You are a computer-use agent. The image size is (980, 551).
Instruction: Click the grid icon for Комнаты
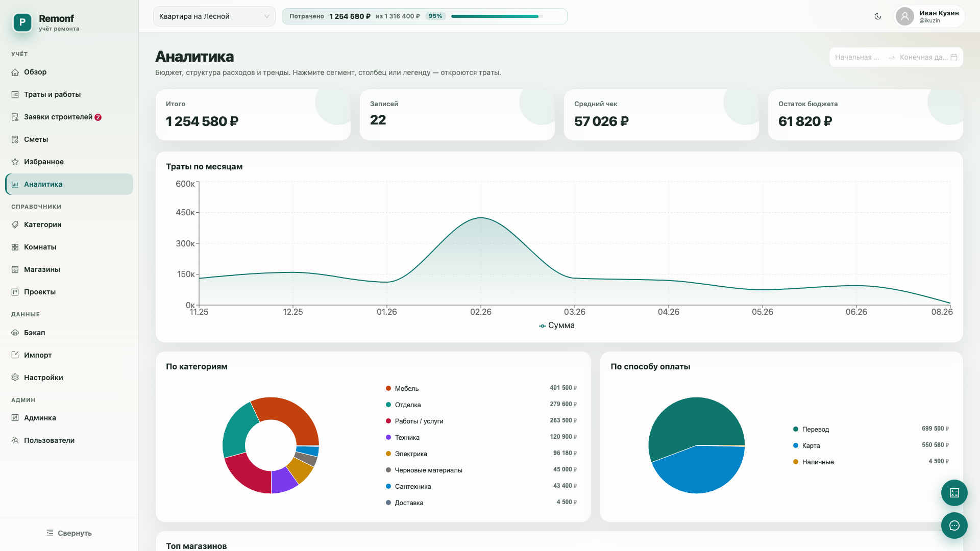click(x=15, y=247)
